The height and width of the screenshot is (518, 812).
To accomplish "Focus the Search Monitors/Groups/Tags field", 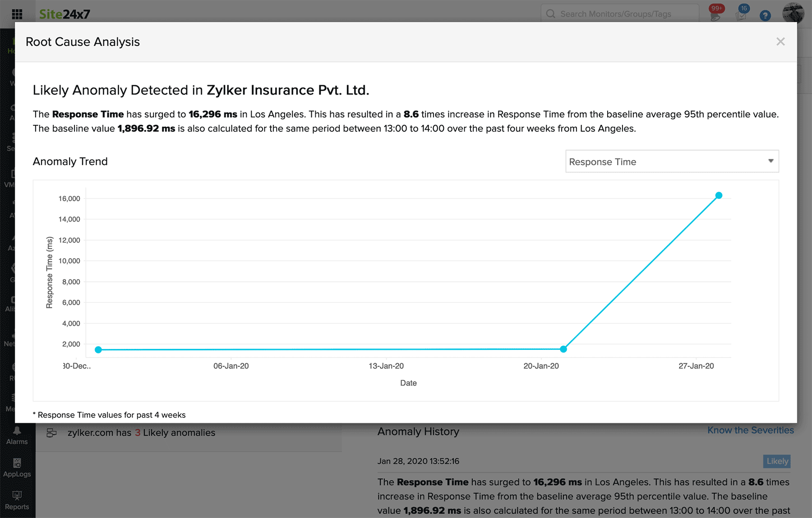I will pyautogui.click(x=620, y=14).
